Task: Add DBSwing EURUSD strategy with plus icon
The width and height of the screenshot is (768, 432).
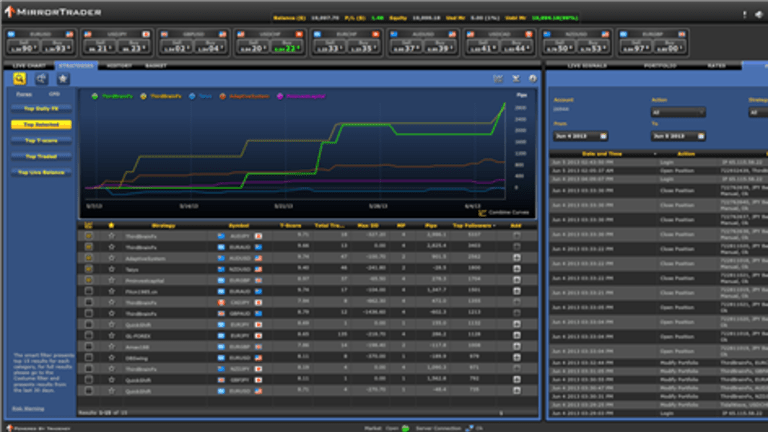Action: [x=516, y=358]
